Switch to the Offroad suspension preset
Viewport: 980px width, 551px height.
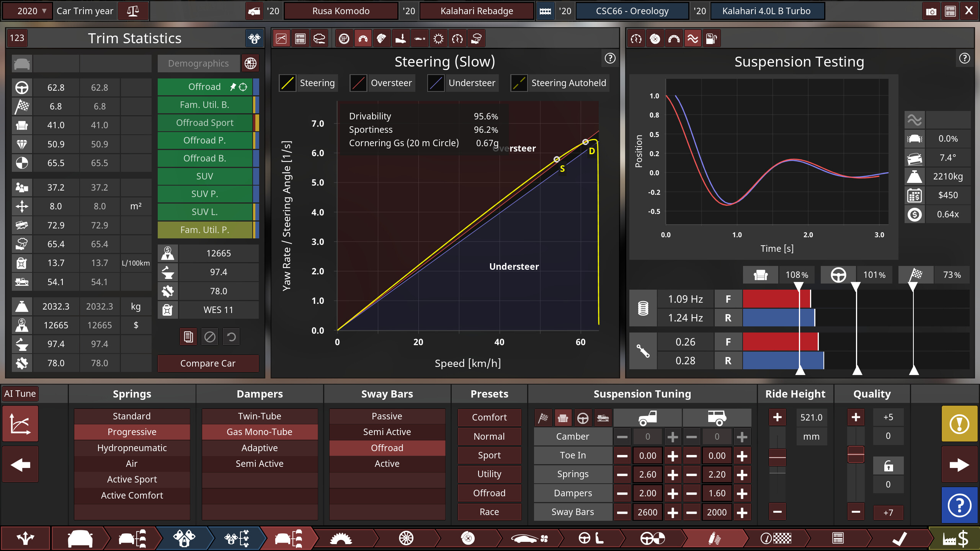click(x=489, y=493)
